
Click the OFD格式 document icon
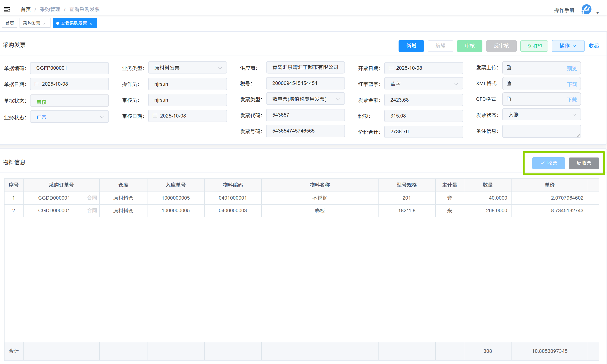509,99
